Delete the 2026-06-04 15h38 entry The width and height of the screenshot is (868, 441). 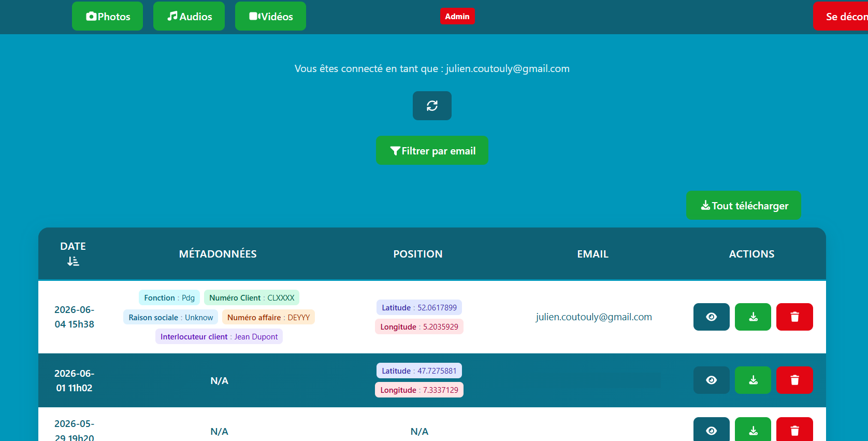(794, 317)
